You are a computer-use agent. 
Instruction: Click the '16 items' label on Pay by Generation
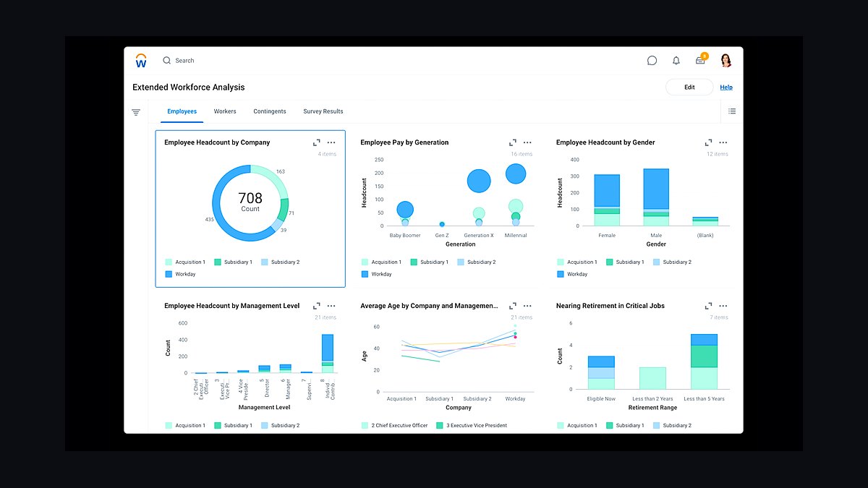[x=522, y=154]
